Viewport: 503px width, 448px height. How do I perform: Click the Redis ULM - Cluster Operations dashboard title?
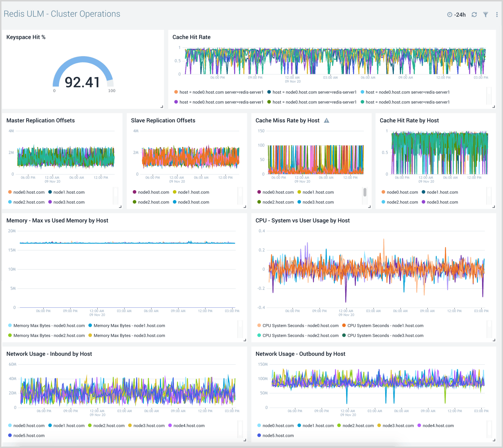(62, 14)
